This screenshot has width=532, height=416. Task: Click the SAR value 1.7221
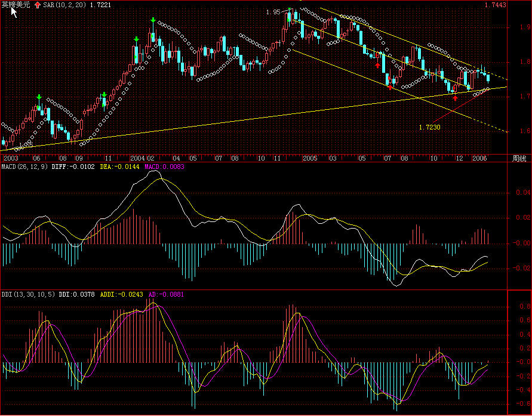click(101, 5)
